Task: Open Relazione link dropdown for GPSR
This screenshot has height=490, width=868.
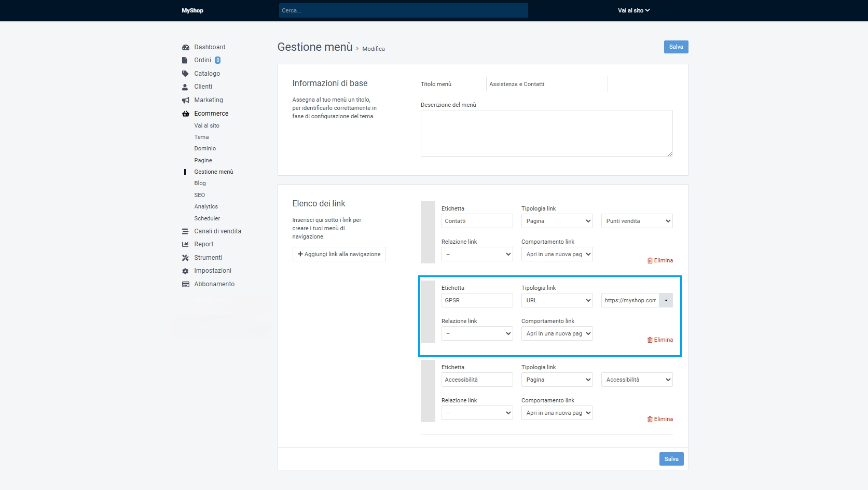Action: (477, 333)
